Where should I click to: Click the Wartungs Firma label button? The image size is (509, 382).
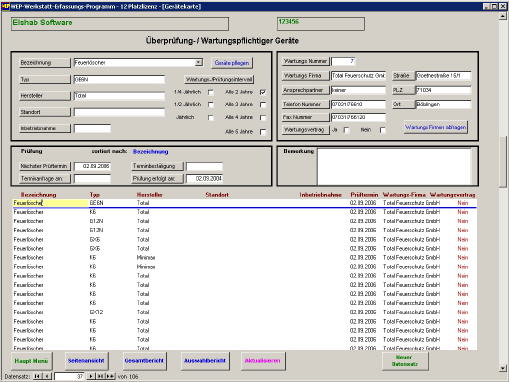(x=305, y=76)
